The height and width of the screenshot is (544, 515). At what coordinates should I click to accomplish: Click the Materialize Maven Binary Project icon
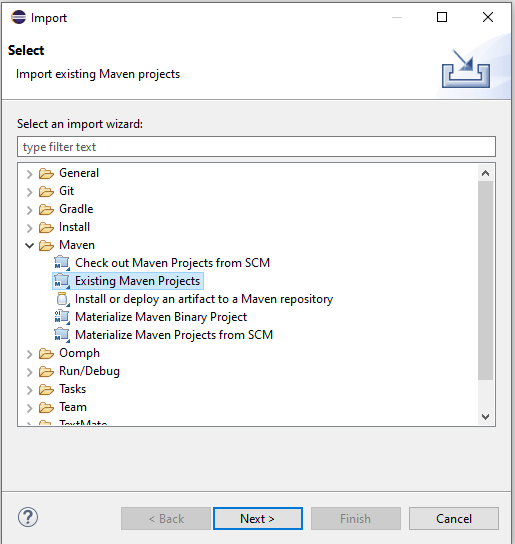(62, 317)
